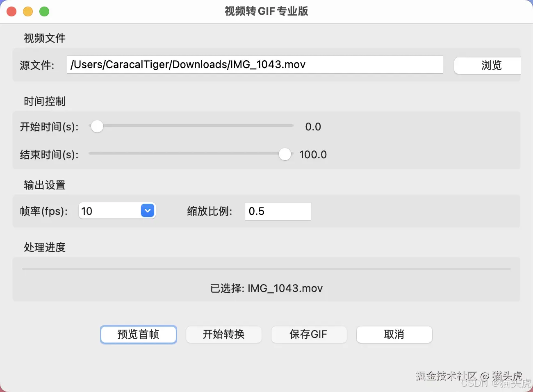Click the 预览首帧 preview button
The image size is (533, 392).
(x=138, y=335)
